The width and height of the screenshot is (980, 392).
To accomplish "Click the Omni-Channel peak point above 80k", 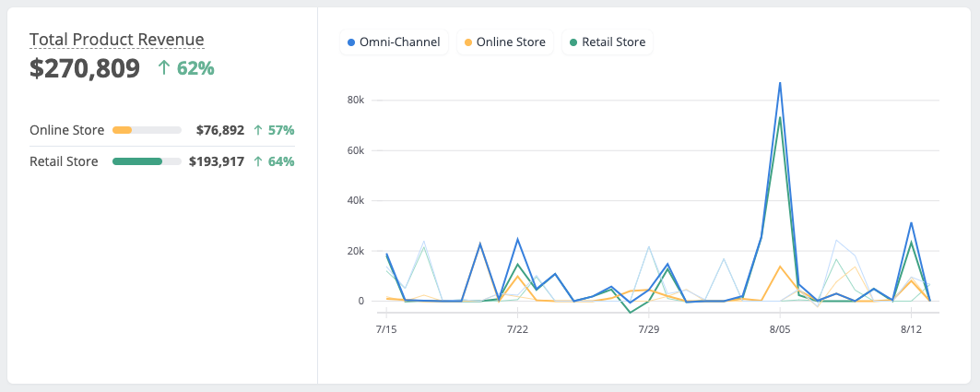I will coord(780,82).
